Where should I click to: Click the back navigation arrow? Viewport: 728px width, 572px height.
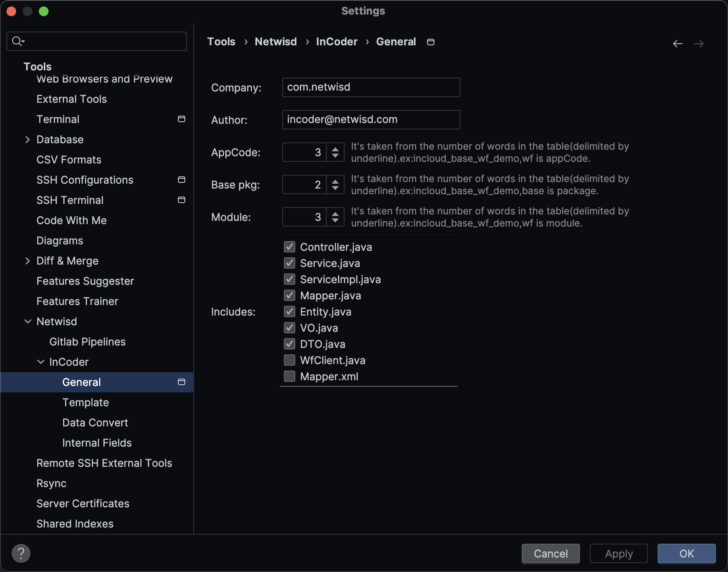point(677,44)
